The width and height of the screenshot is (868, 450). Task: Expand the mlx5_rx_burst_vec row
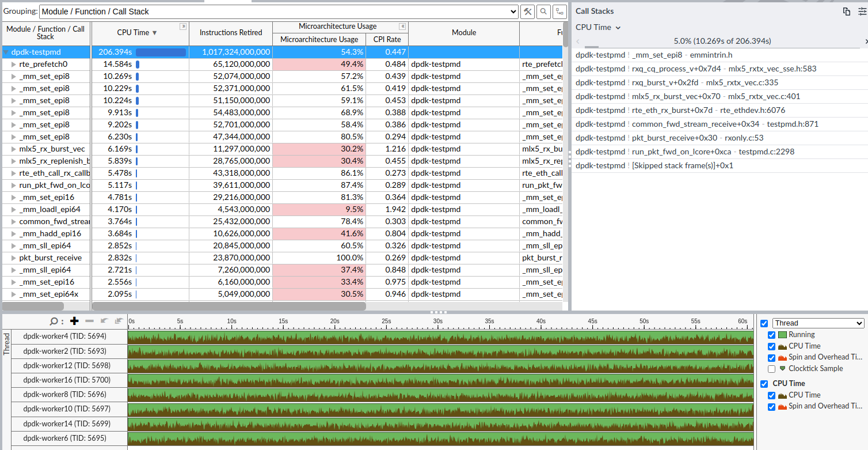(x=14, y=149)
